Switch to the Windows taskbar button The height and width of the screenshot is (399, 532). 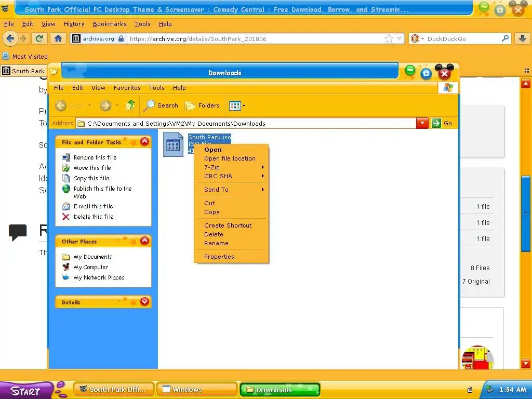(x=197, y=390)
